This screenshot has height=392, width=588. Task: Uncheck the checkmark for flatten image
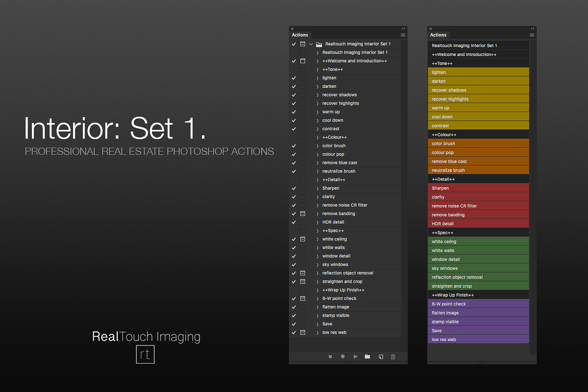[294, 307]
